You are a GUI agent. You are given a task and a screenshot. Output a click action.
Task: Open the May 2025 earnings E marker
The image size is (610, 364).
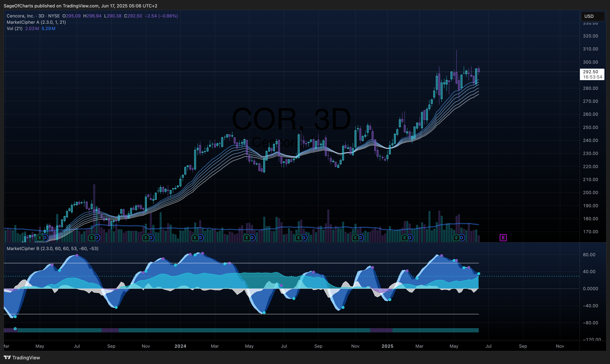tap(456, 238)
